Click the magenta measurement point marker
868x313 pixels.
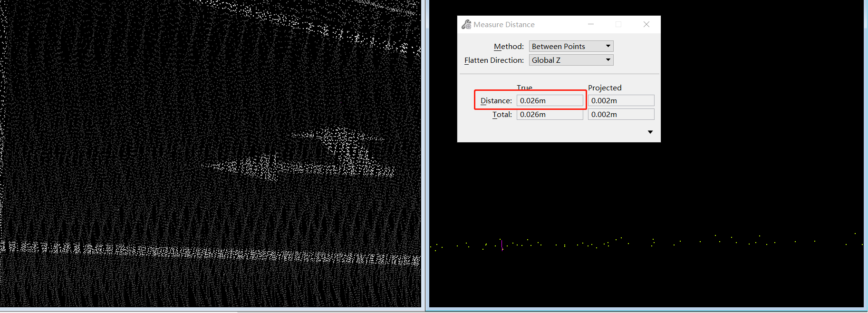502,249
